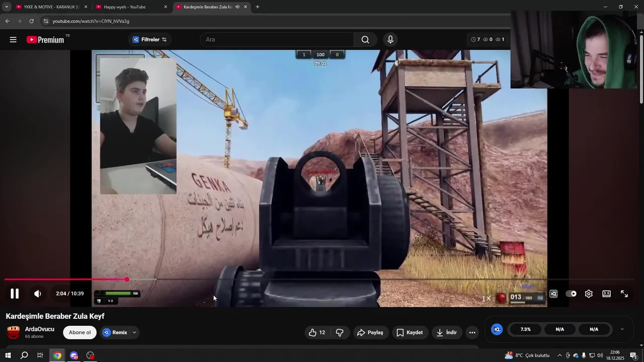Open the tab search dropdown
This screenshot has width=644, height=362.
pyautogui.click(x=7, y=7)
